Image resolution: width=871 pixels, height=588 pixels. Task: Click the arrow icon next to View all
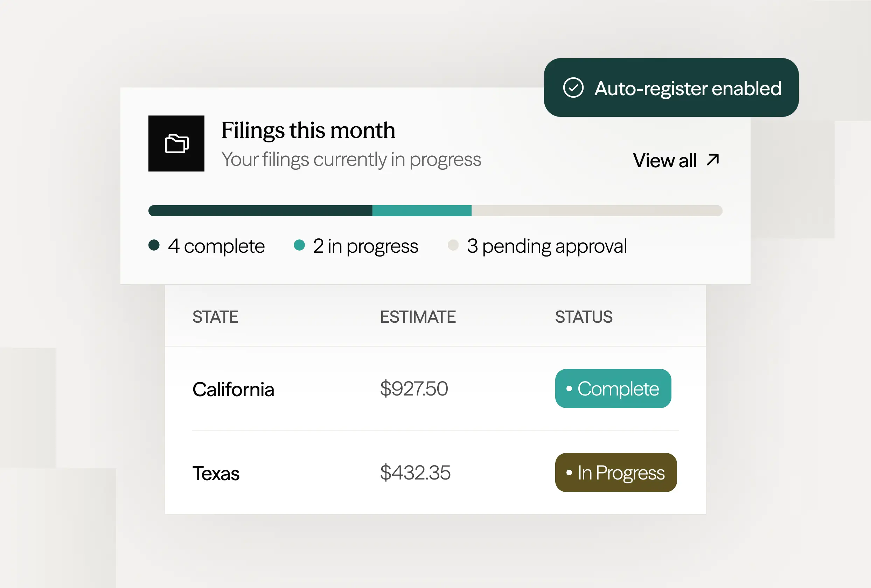[x=713, y=160]
